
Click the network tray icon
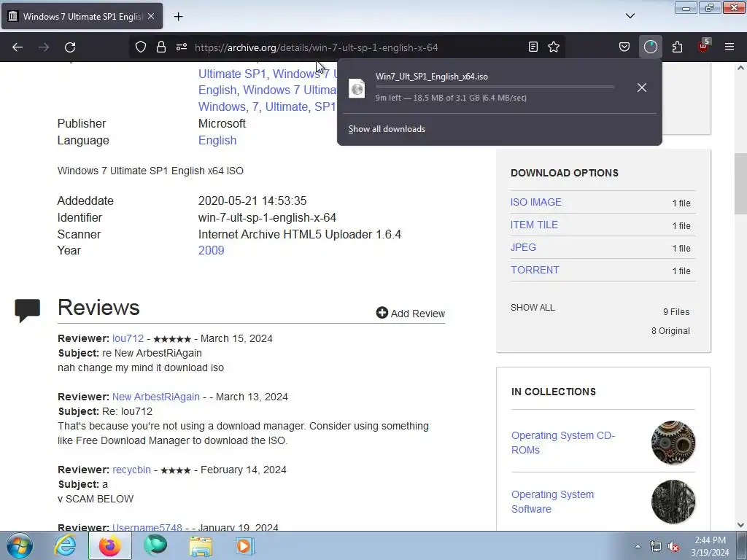click(x=656, y=547)
